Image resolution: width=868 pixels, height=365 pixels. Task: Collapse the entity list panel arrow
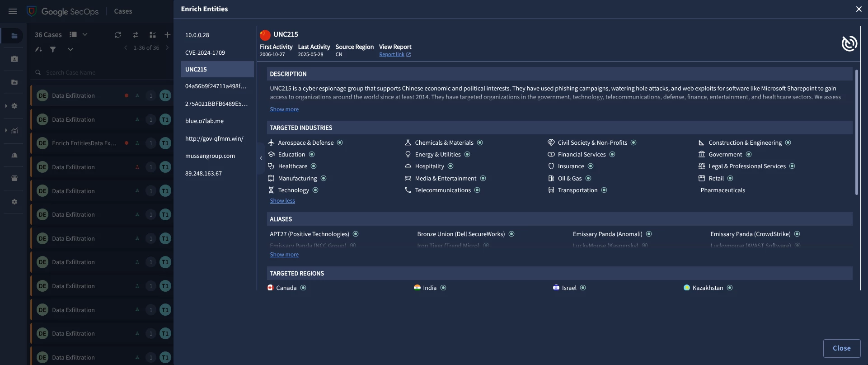click(261, 158)
